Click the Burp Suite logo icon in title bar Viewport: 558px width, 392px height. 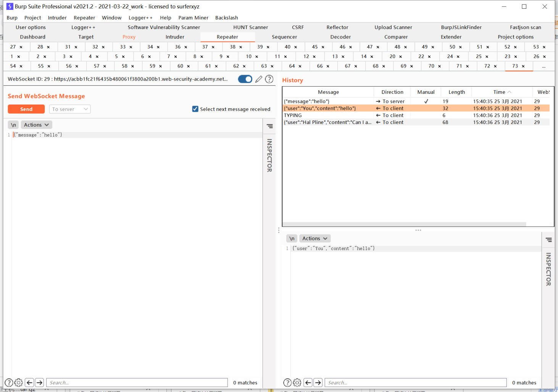(x=10, y=6)
